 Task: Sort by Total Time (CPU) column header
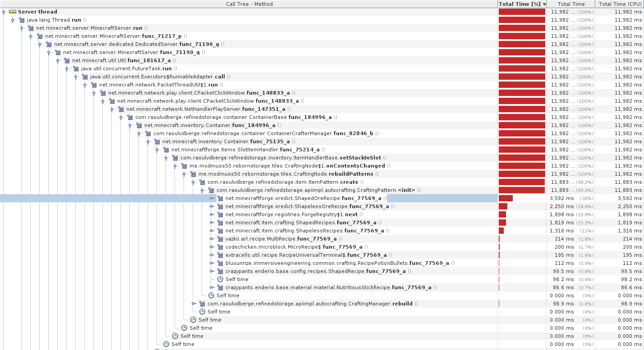[620, 4]
